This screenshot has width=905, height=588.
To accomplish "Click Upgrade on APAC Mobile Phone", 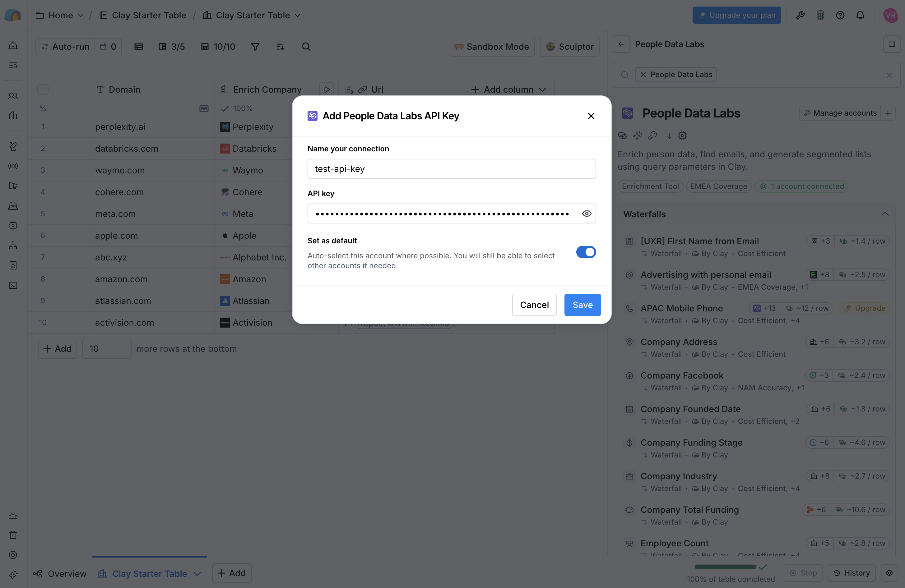I will click(865, 308).
